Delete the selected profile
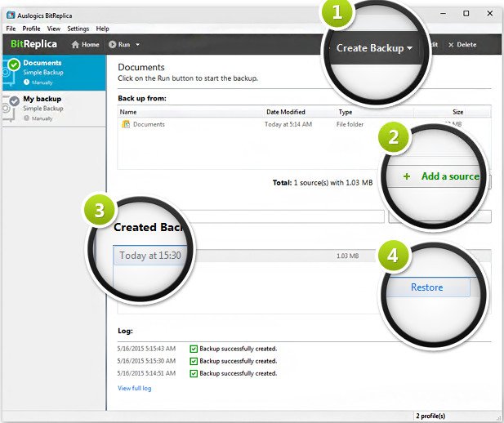Screen dimensions: 504x423 462,45
